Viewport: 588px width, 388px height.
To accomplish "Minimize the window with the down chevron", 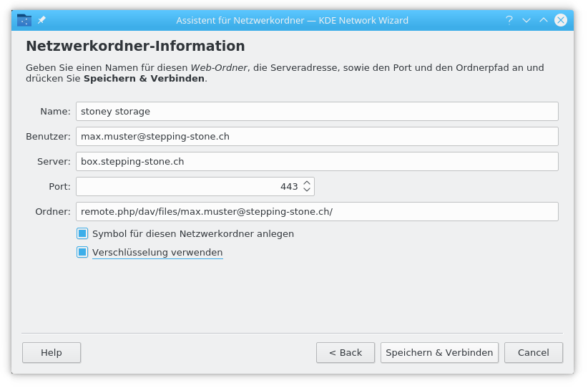I will click(x=526, y=20).
